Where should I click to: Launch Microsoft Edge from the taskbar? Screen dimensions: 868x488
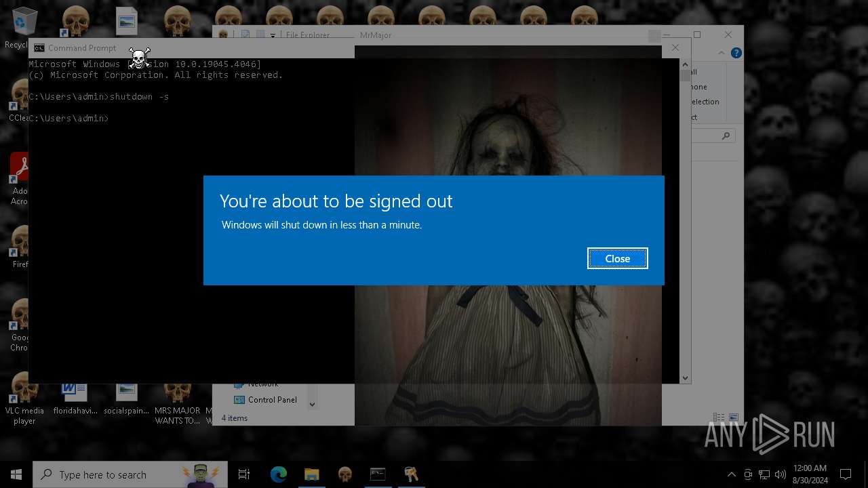click(x=279, y=474)
